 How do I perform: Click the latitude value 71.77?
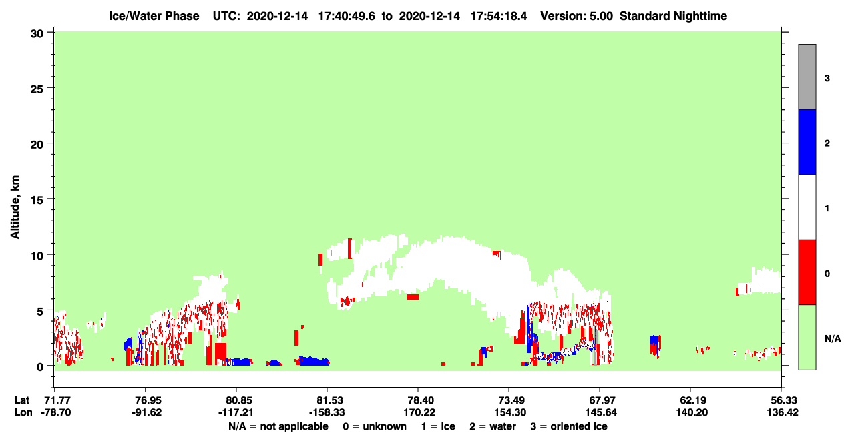(x=55, y=400)
